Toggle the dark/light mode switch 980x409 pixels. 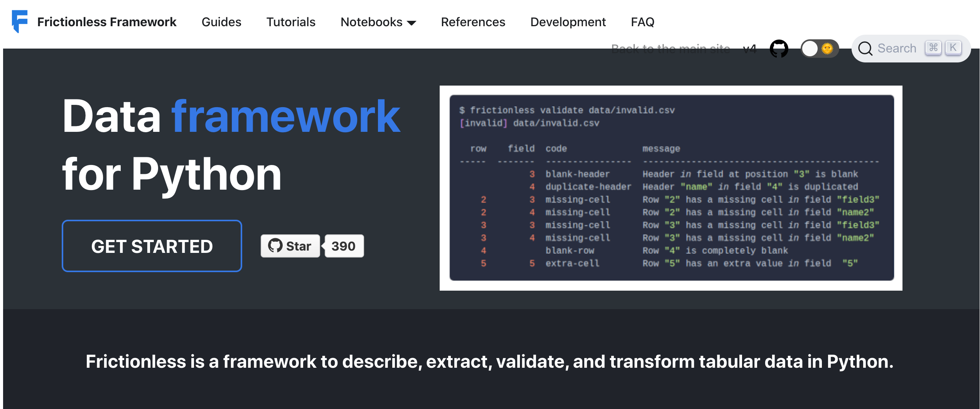(x=820, y=49)
